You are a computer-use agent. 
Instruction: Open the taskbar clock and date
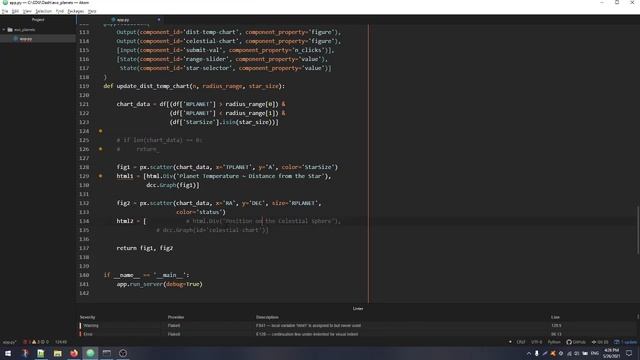tap(611, 353)
